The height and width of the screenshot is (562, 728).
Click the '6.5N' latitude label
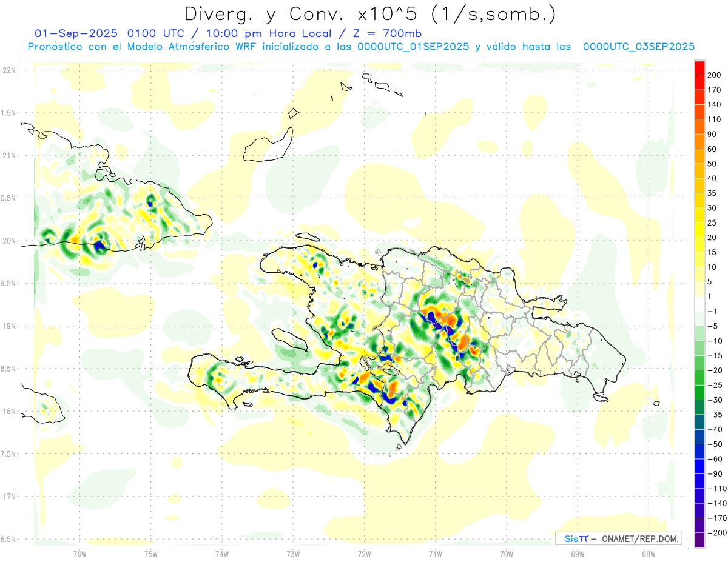[10, 540]
